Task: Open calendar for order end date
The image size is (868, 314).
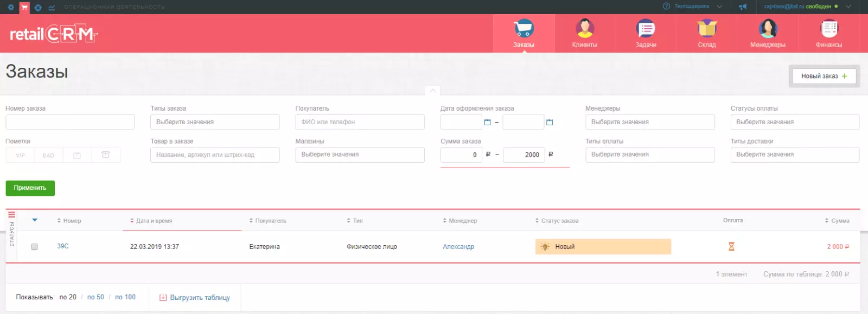Action: click(x=550, y=122)
